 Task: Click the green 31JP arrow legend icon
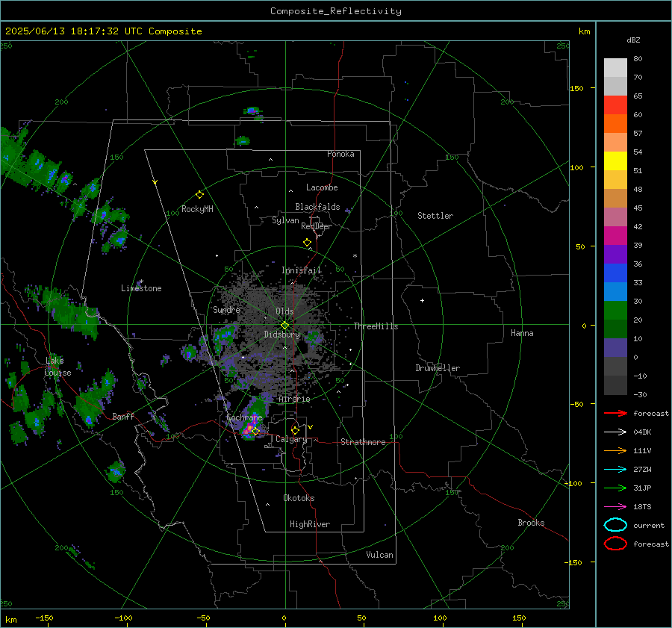click(x=615, y=488)
